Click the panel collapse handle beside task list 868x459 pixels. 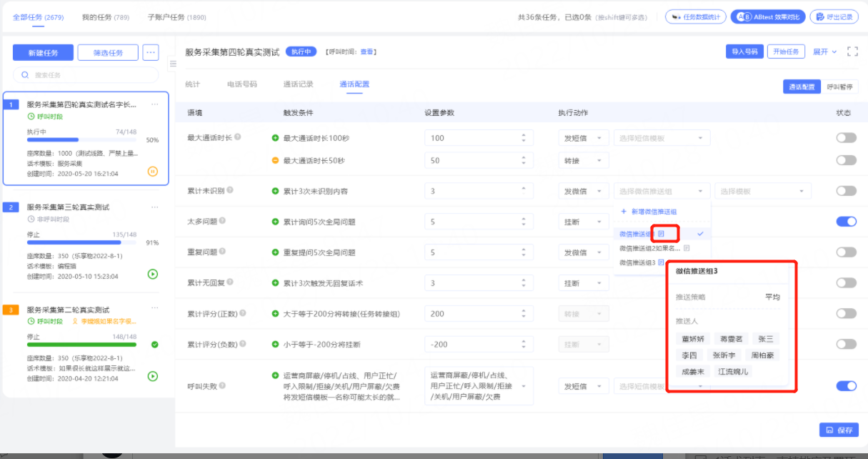(172, 64)
